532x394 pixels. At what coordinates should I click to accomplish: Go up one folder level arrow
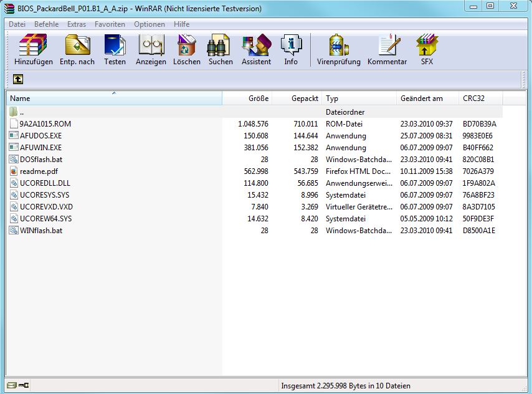tap(18, 79)
